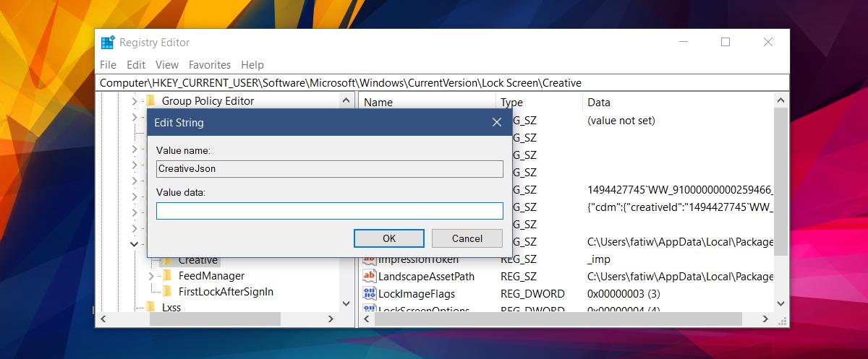Click the tree pane scroll left arrow
868x359 pixels.
(103, 319)
